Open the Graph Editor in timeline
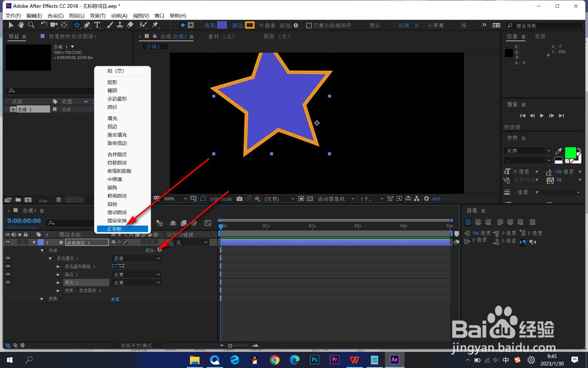This screenshot has height=368, width=588. pos(208,223)
